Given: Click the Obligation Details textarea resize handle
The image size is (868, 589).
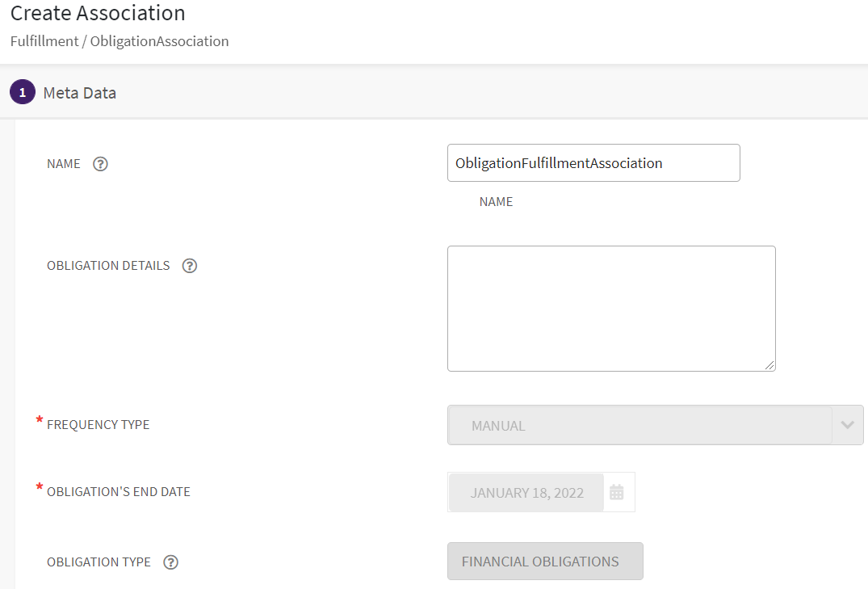Looking at the screenshot, I should click(769, 365).
